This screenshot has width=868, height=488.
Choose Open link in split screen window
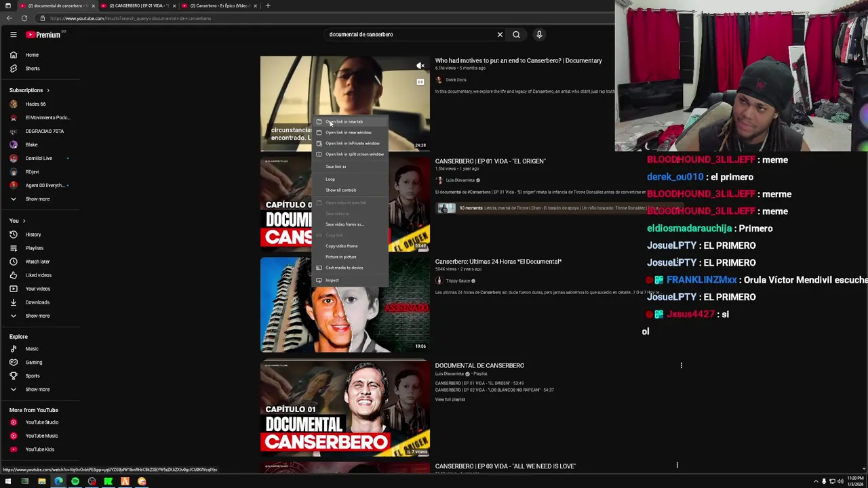[x=350, y=155]
